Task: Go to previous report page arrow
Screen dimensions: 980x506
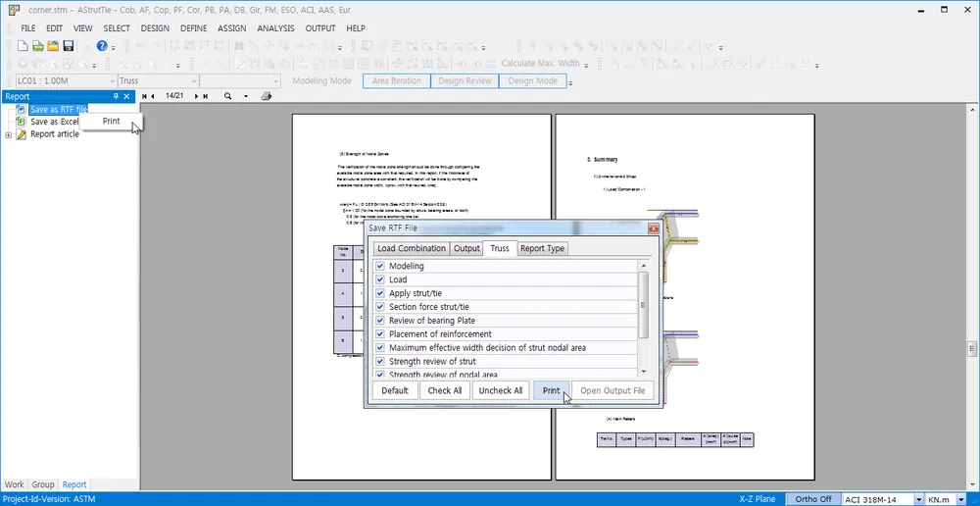Action: tap(153, 96)
